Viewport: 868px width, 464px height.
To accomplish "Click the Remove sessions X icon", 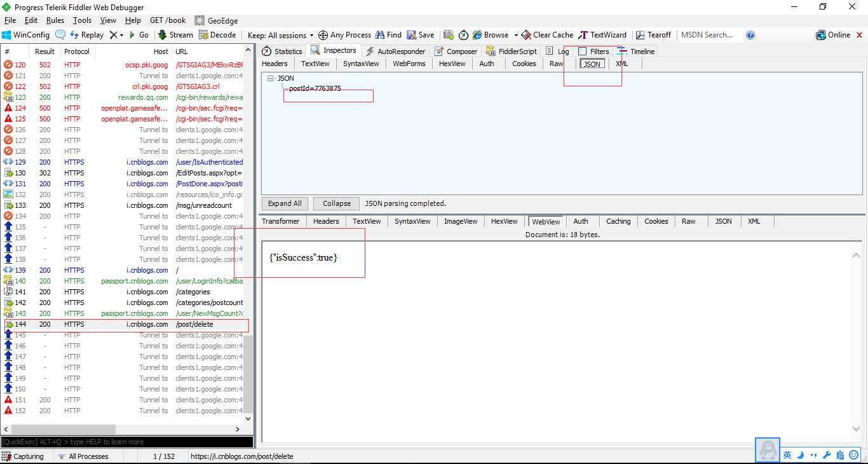I will (113, 35).
